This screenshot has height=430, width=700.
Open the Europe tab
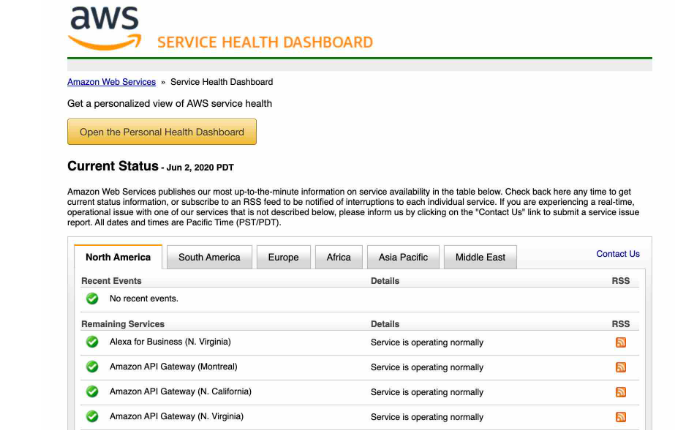coord(283,257)
